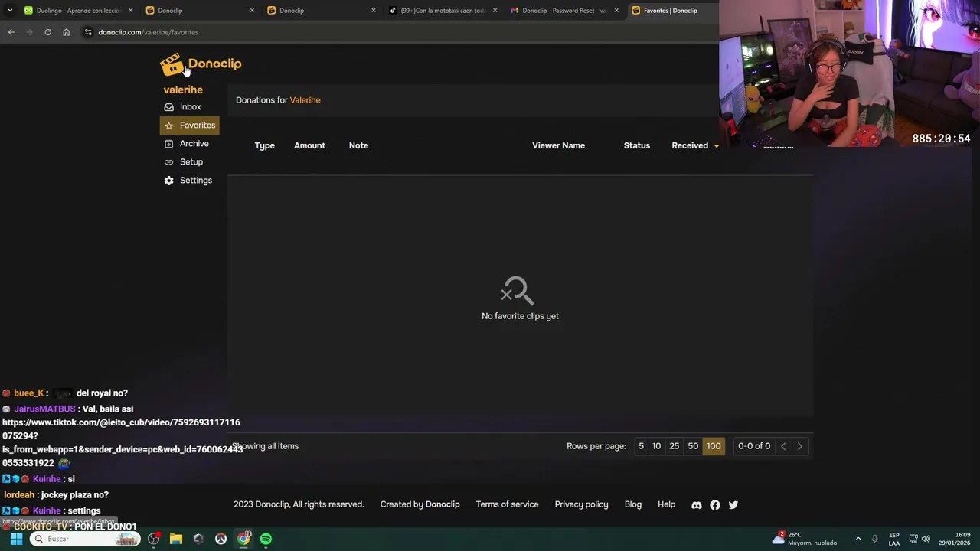Screen dimensions: 980x551
Task: Open the TikTok link in chat
Action: (x=122, y=442)
